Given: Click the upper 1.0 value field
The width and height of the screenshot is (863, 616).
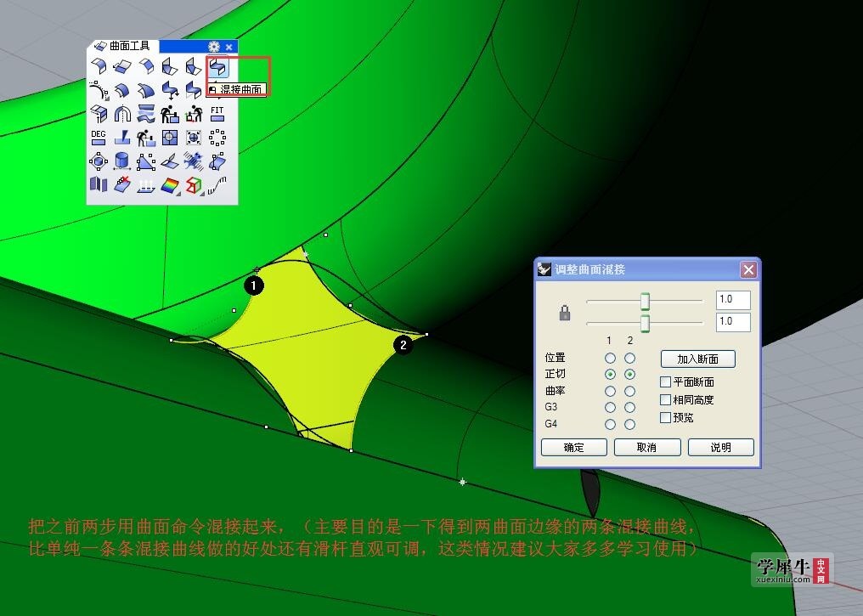Looking at the screenshot, I should click(x=733, y=300).
